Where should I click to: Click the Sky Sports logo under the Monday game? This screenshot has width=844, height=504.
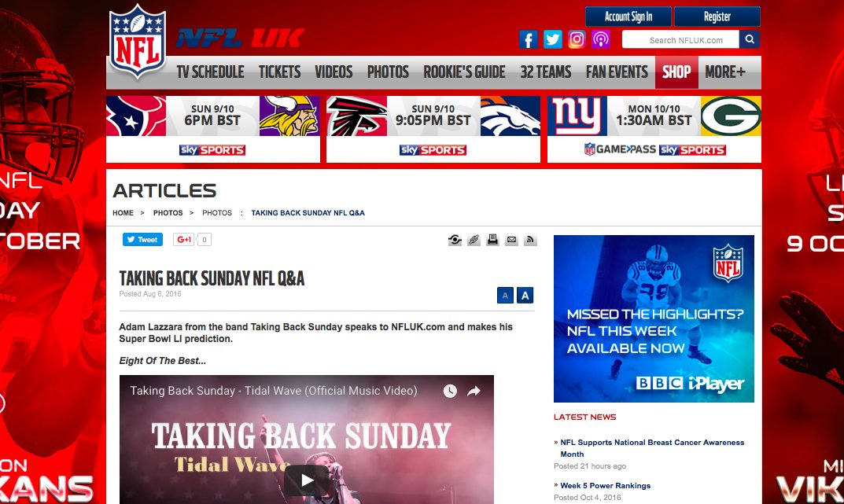(x=692, y=150)
